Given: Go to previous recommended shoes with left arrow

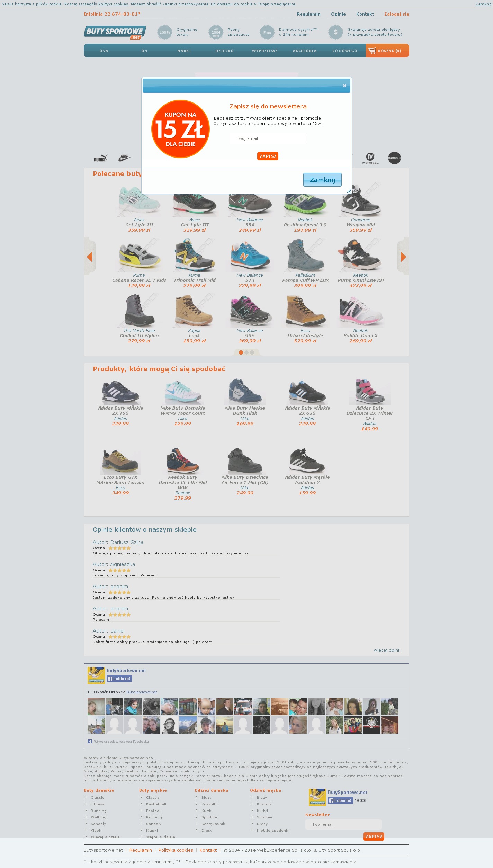Looking at the screenshot, I should (90, 257).
